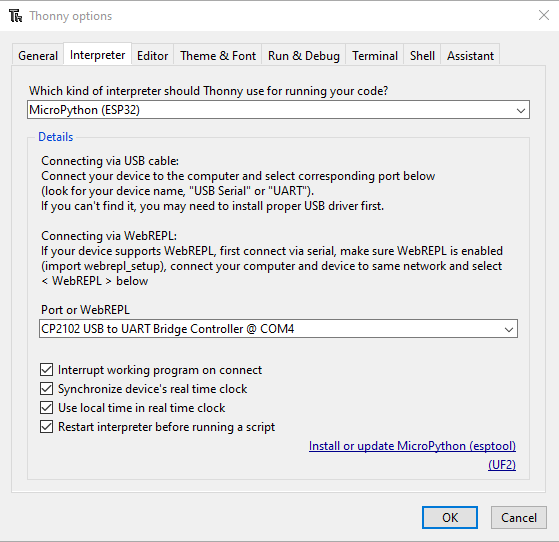Screen dimensions: 559x542
Task: Toggle Synchronize device's real time clock
Action: coord(46,389)
